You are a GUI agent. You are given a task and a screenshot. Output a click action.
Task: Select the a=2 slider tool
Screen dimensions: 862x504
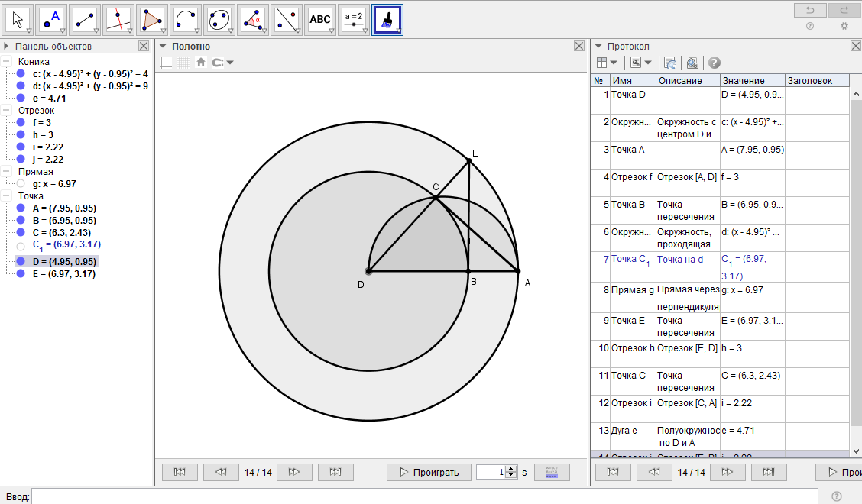click(x=354, y=19)
